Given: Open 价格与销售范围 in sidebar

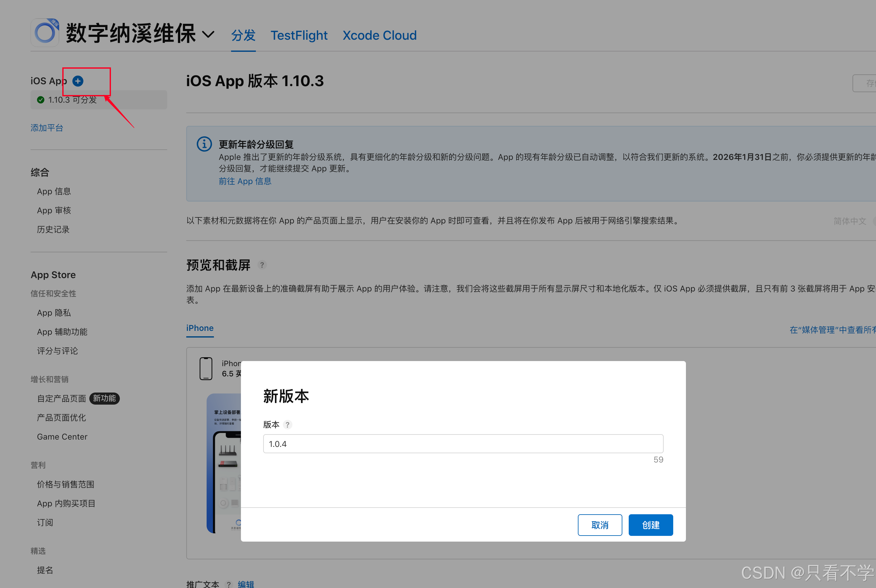Looking at the screenshot, I should point(65,484).
